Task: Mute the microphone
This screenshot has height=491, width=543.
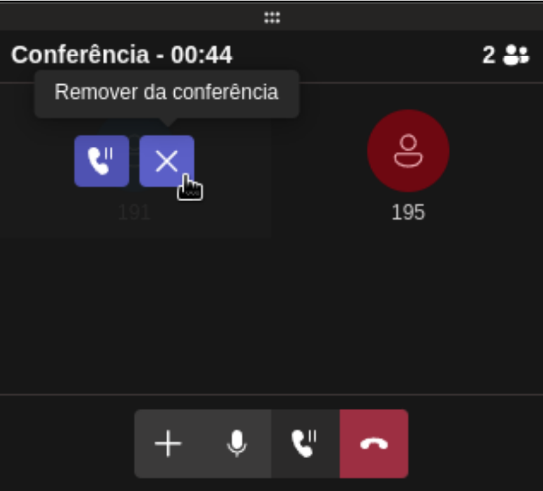Action: click(x=237, y=444)
